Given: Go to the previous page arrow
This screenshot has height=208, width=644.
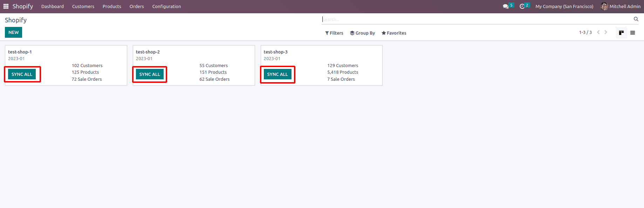Looking at the screenshot, I should pos(598,32).
